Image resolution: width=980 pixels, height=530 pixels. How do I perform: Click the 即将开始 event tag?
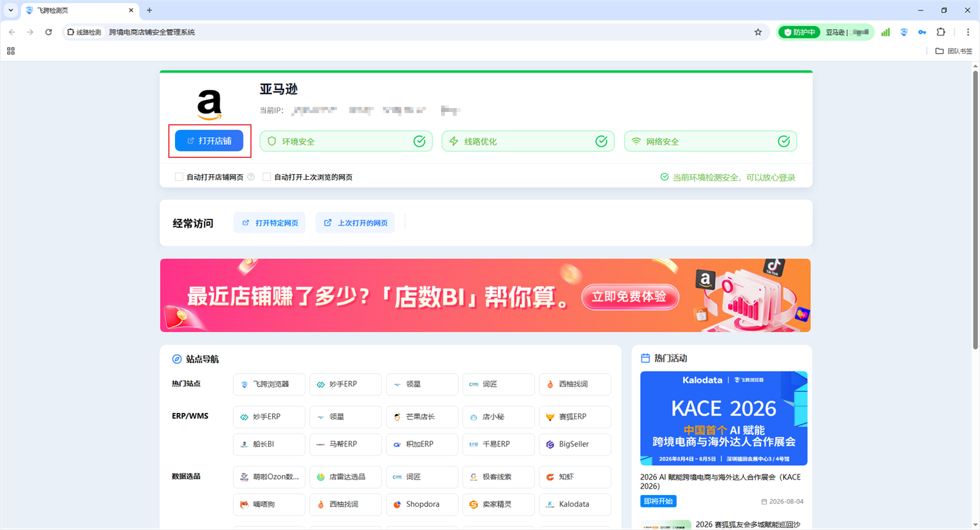pos(658,502)
